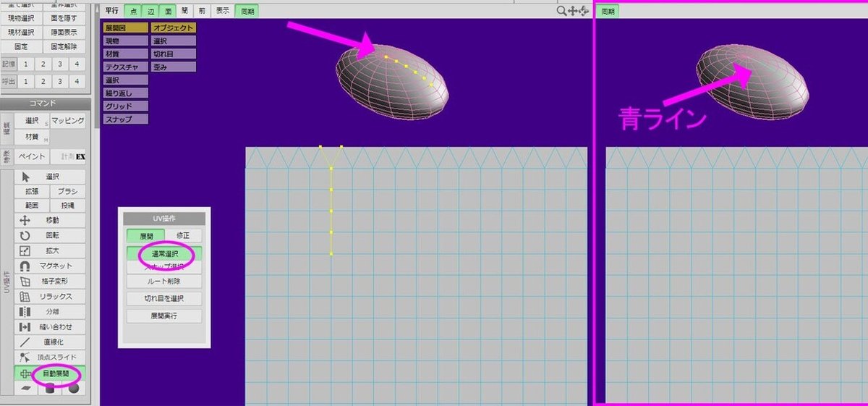The height and width of the screenshot is (406, 868).
Task: Switch to 修正 tab in UV操作 panel
Action: point(183,236)
